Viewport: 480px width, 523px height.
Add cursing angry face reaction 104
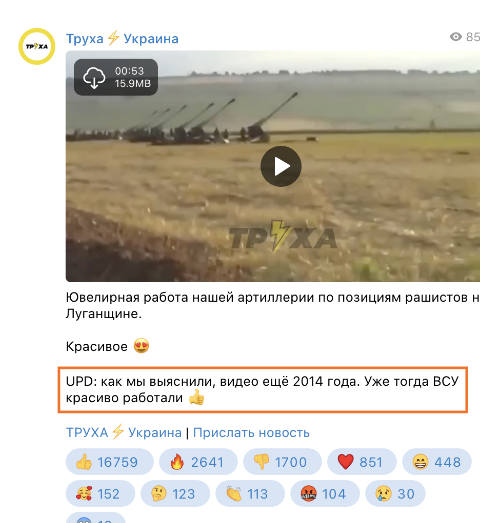[x=325, y=494]
